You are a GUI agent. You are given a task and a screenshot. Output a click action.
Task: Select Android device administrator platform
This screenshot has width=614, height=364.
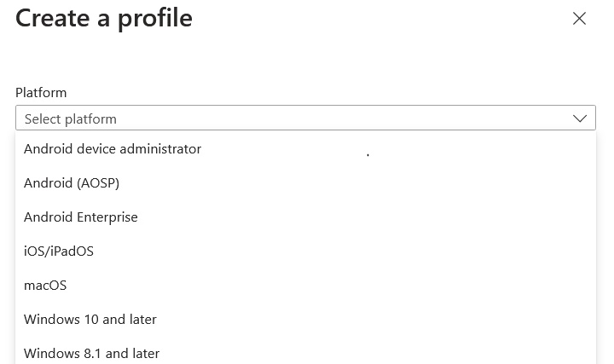pyautogui.click(x=113, y=149)
